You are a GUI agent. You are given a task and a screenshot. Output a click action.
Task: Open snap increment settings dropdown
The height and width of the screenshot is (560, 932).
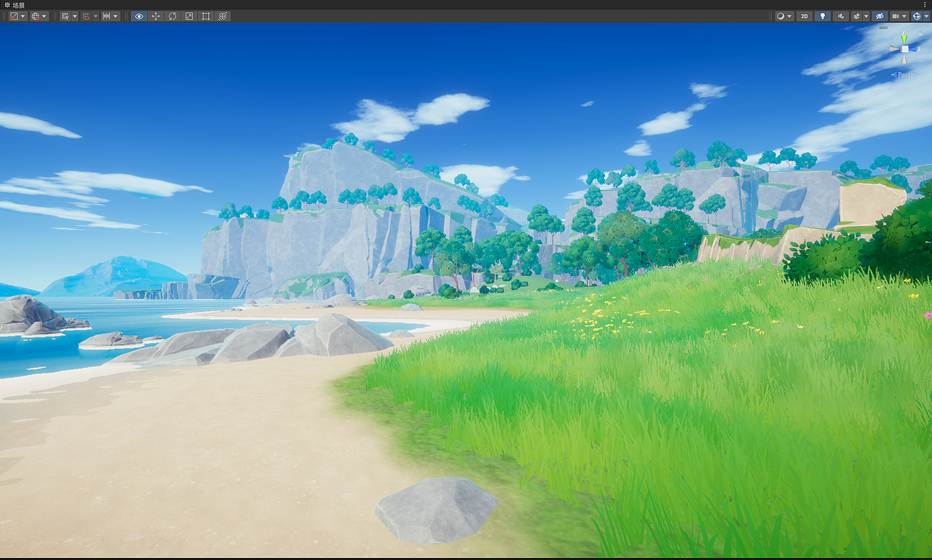pos(111,16)
